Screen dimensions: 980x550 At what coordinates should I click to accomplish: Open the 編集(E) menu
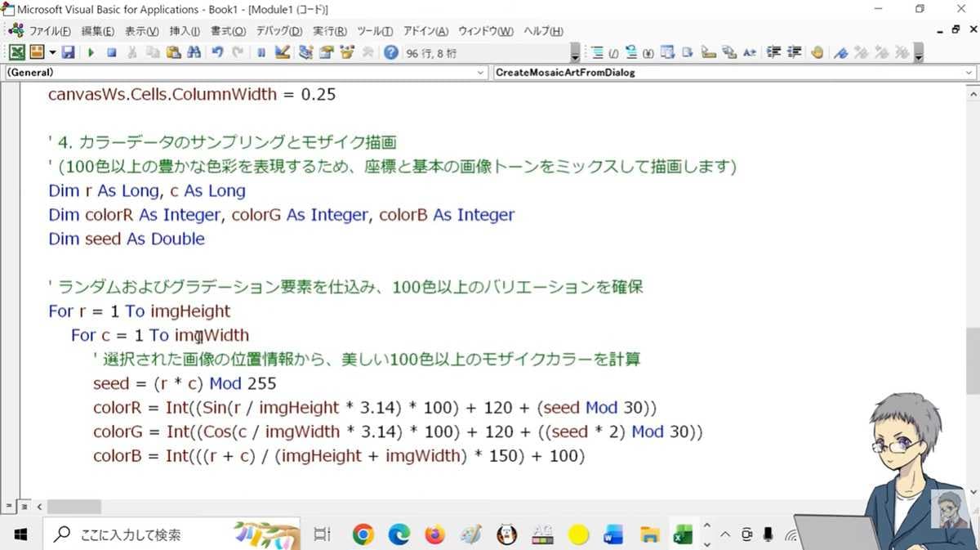[x=98, y=31]
